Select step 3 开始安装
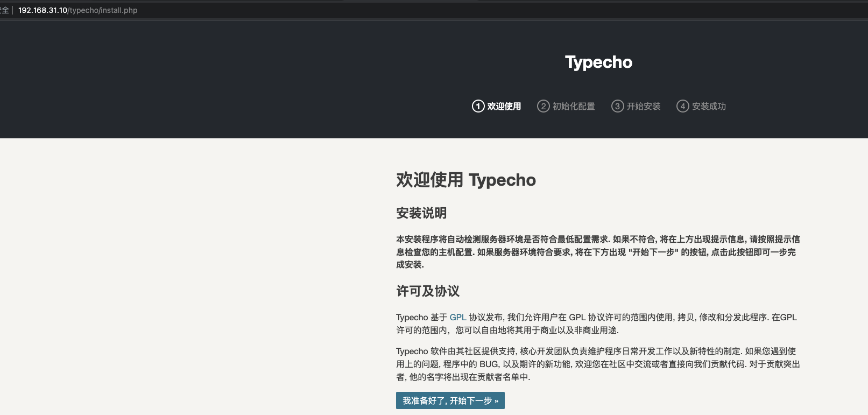Image resolution: width=868 pixels, height=415 pixels. (636, 106)
